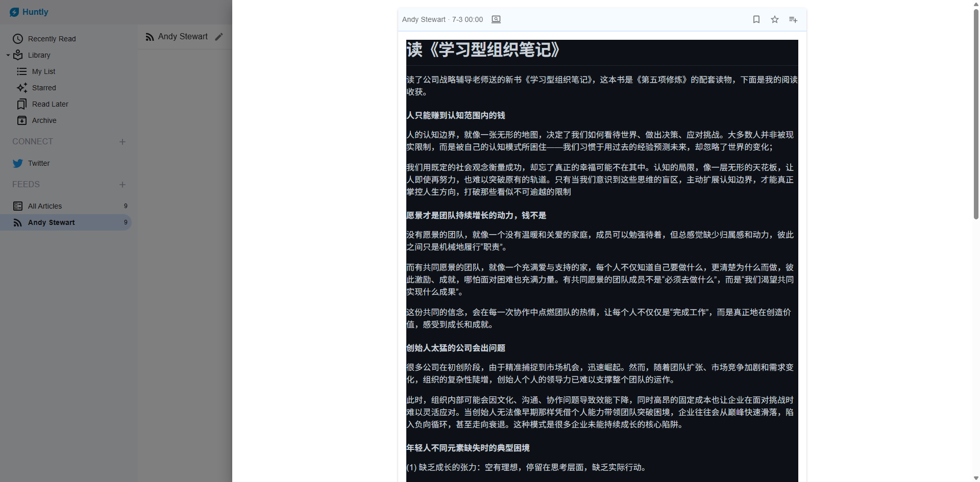Click the CONNECT section label

[33, 142]
